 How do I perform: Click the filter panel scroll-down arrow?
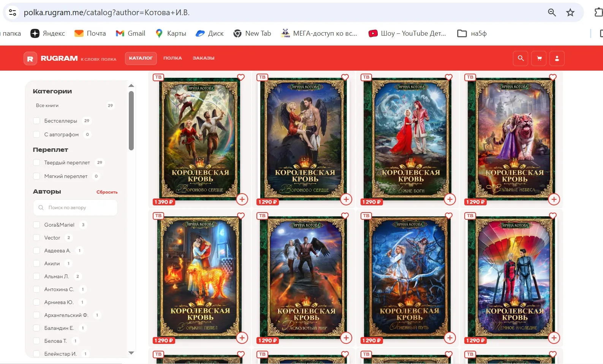(x=131, y=353)
